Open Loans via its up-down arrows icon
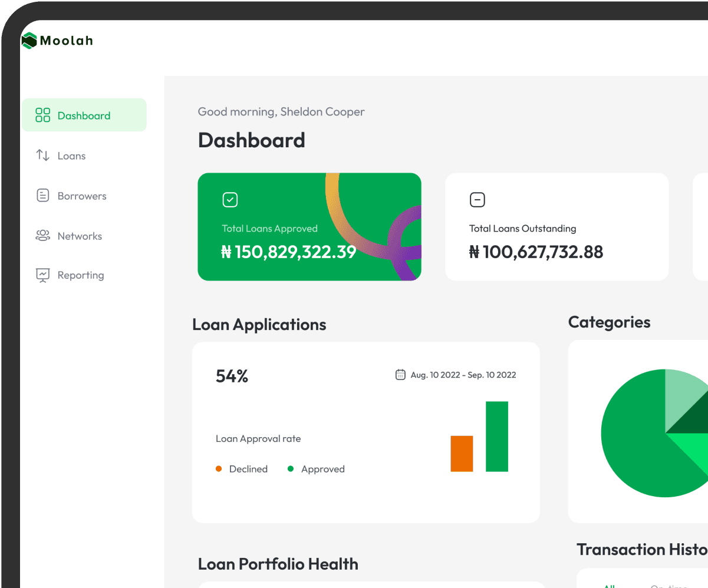Image resolution: width=708 pixels, height=588 pixels. (42, 155)
